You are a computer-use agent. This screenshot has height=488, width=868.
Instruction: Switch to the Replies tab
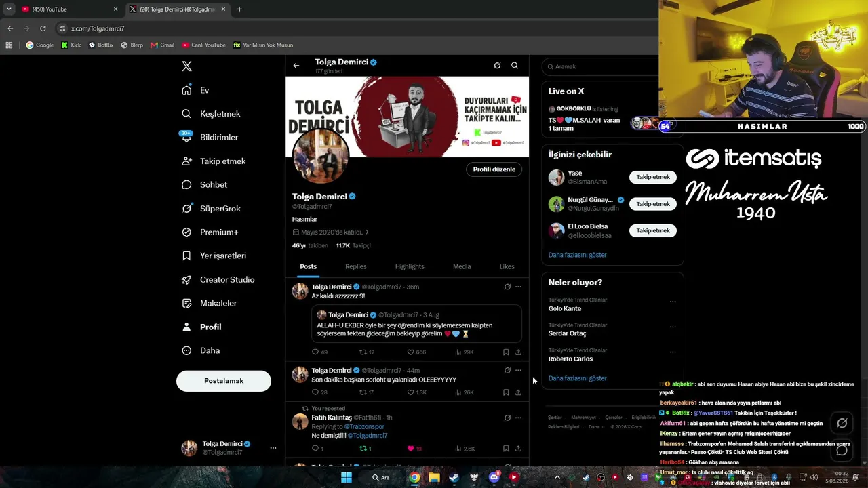pyautogui.click(x=355, y=266)
